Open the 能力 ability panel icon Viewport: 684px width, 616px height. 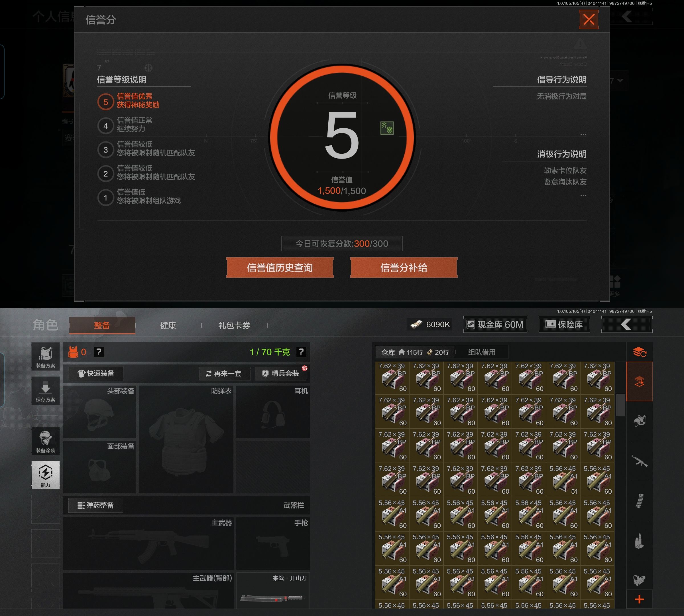click(x=45, y=475)
